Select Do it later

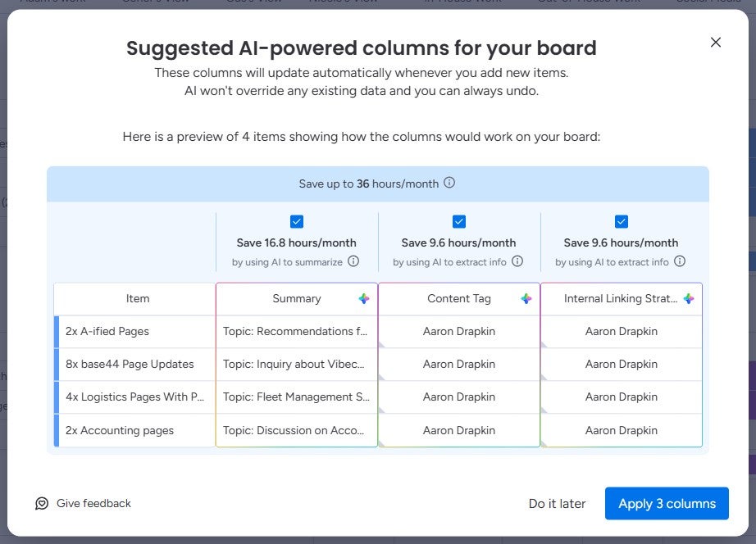pos(557,503)
